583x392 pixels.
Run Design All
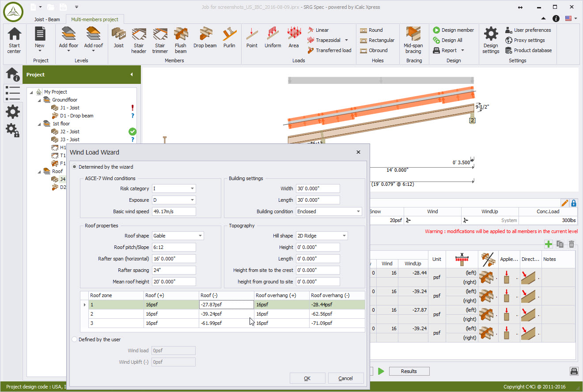[447, 40]
